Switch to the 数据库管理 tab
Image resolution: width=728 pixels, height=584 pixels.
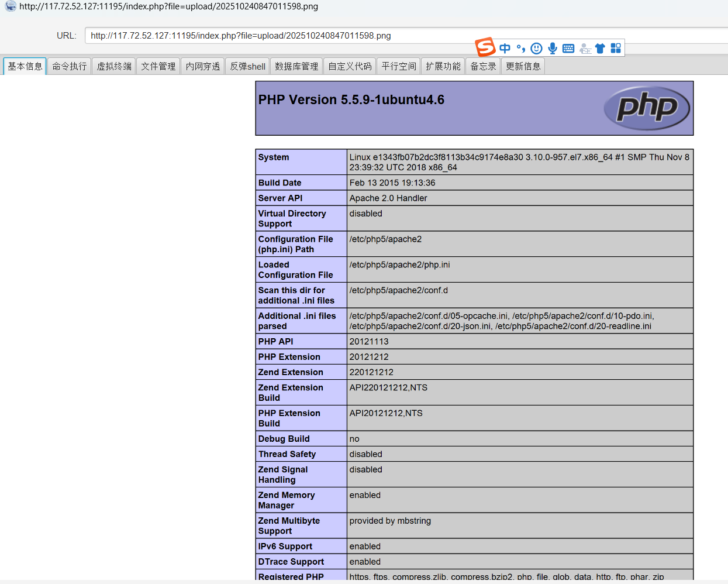[x=296, y=66]
